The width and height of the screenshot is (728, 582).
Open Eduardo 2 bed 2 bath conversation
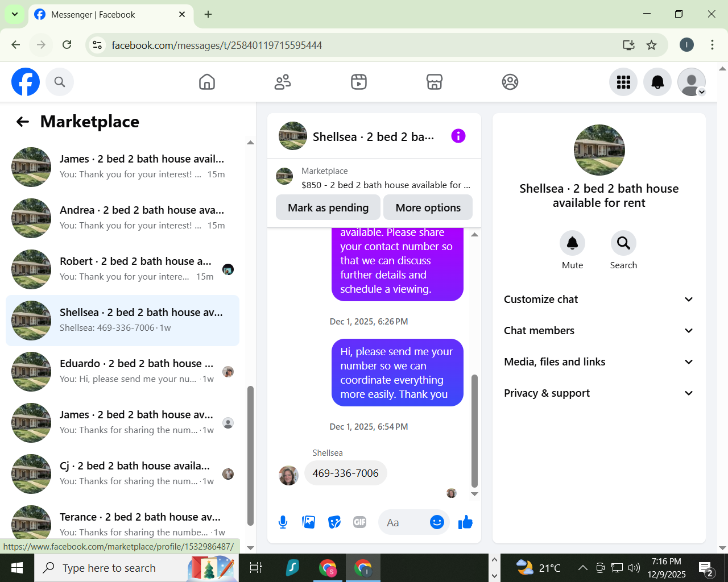tap(122, 372)
